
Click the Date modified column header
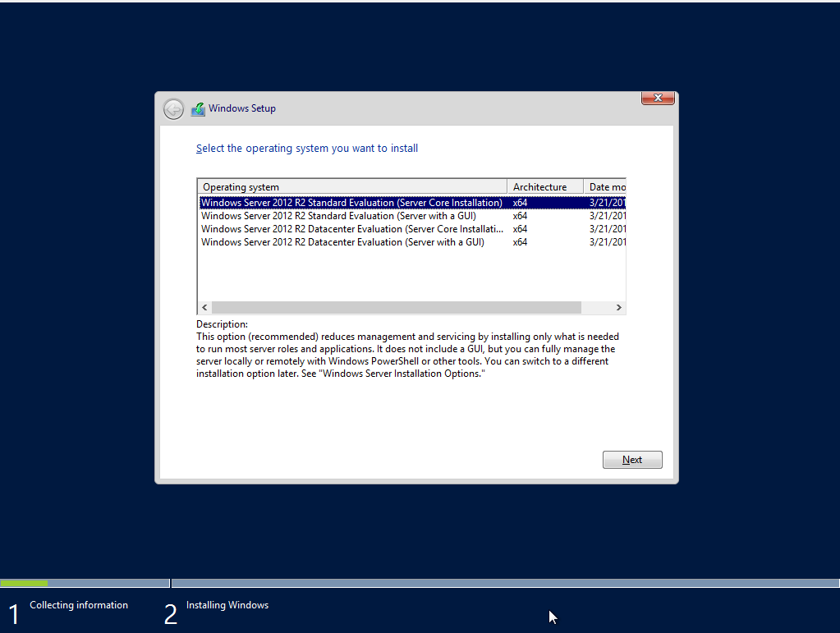(x=605, y=187)
